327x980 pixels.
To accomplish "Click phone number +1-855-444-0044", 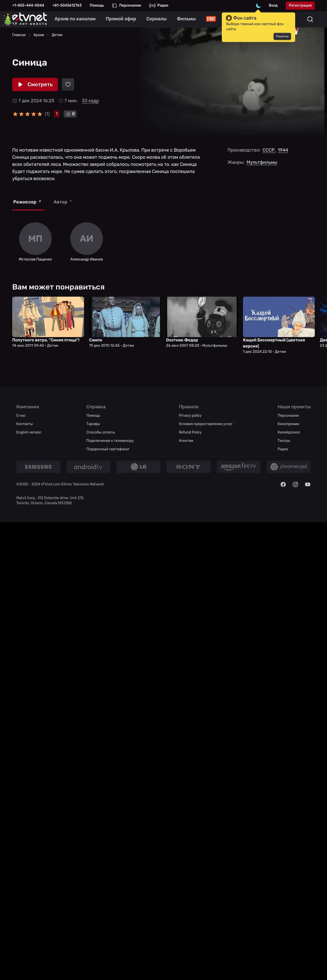I will tap(28, 5).
